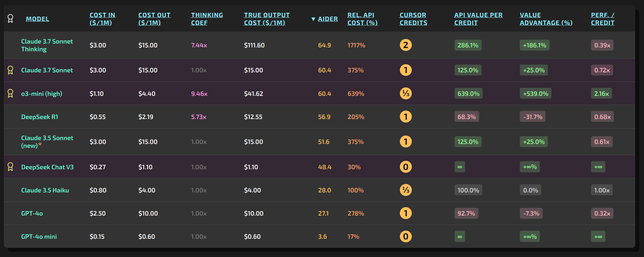Toggle the sort arrow beside Aider column
Image resolution: width=644 pixels, height=257 pixels.
pos(313,19)
